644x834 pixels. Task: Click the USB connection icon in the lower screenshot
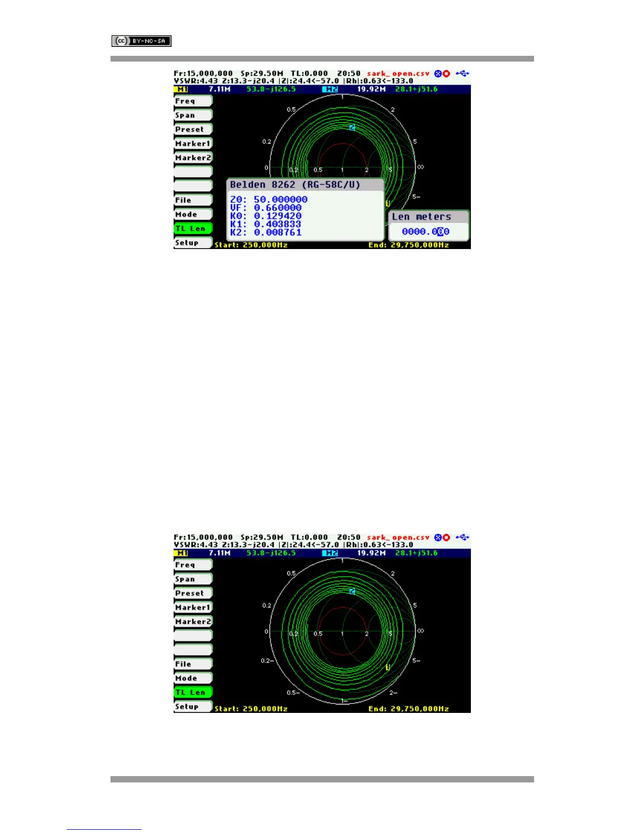462,537
